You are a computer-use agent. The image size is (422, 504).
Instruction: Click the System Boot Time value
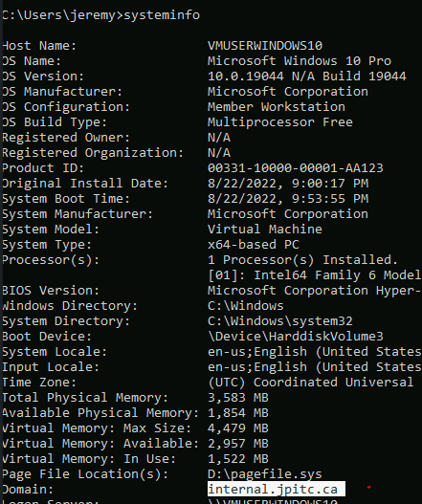click(x=288, y=199)
